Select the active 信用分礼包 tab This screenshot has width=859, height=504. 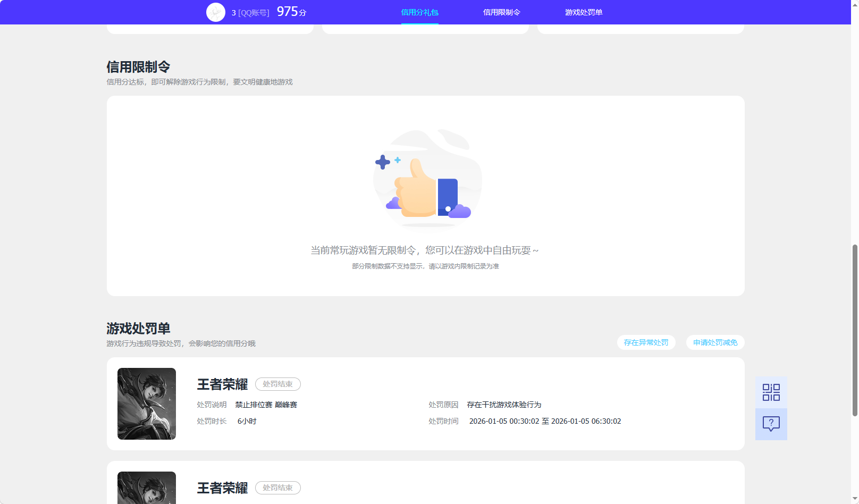click(419, 12)
